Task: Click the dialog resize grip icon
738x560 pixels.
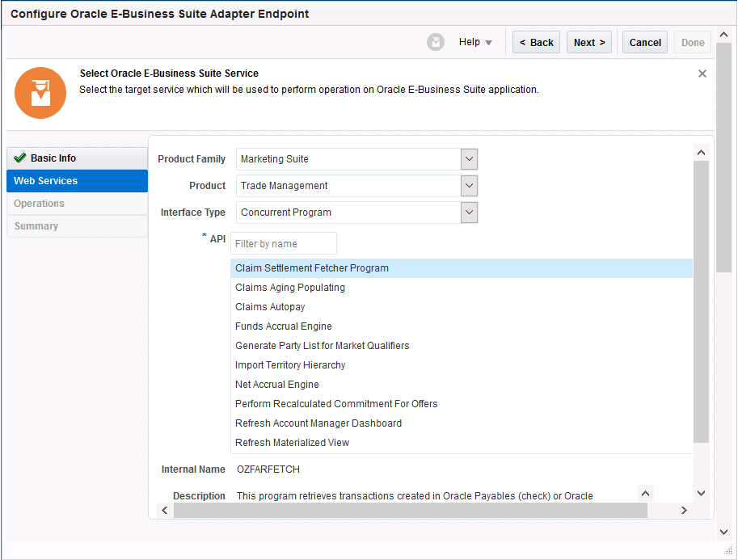Action: [x=727, y=549]
